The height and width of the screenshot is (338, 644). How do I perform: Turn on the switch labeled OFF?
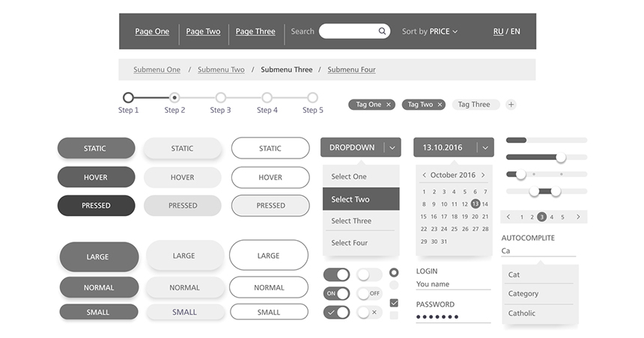(x=369, y=293)
